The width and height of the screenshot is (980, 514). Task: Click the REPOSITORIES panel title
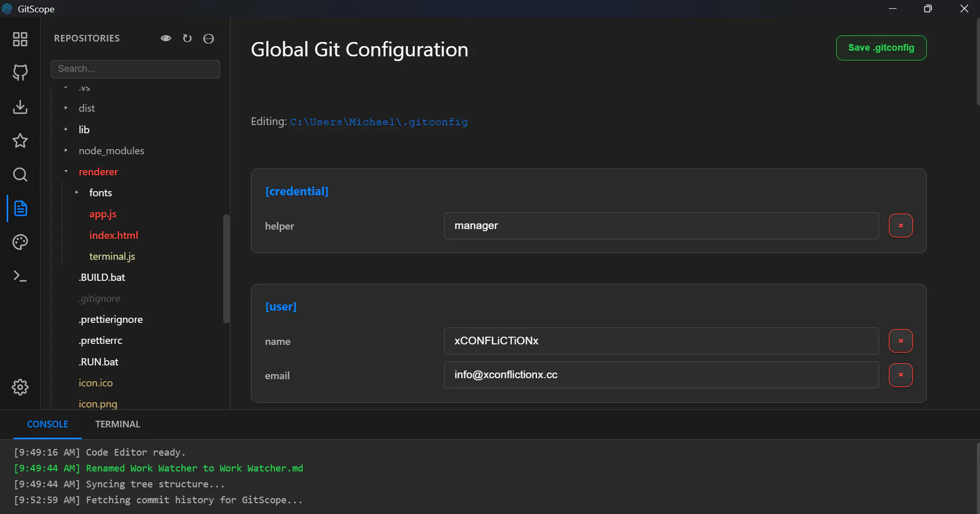87,38
